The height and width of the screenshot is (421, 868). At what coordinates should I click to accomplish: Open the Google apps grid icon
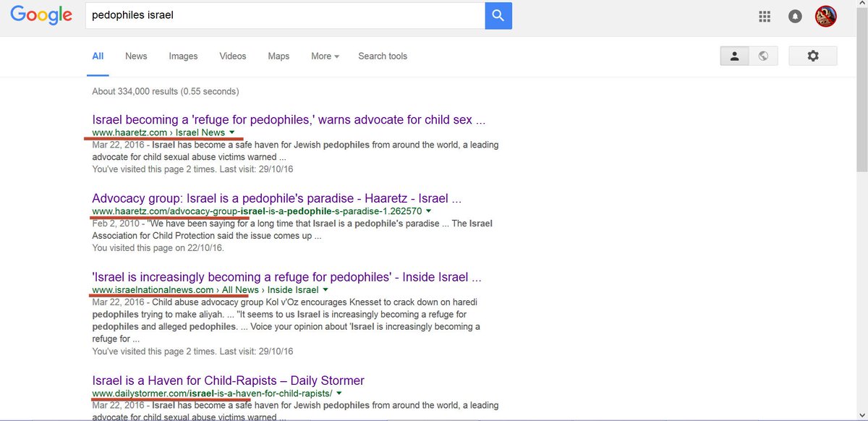[x=765, y=17]
